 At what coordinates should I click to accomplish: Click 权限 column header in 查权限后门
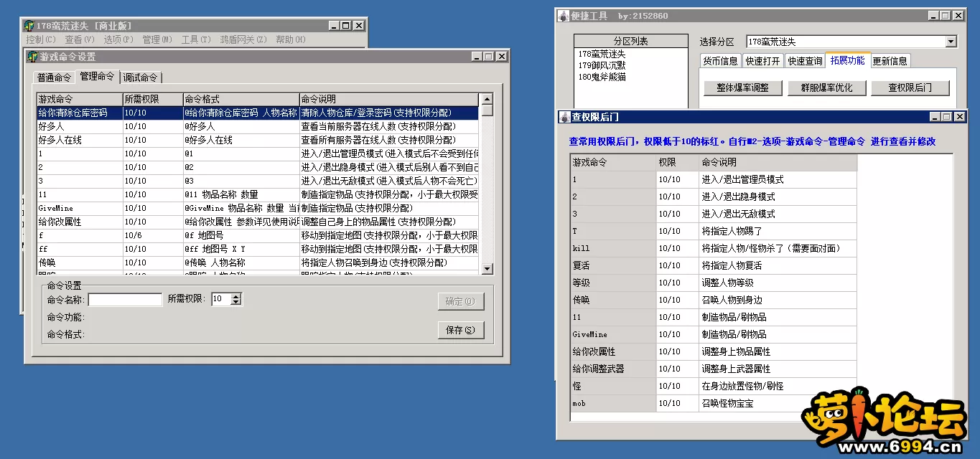coord(677,162)
